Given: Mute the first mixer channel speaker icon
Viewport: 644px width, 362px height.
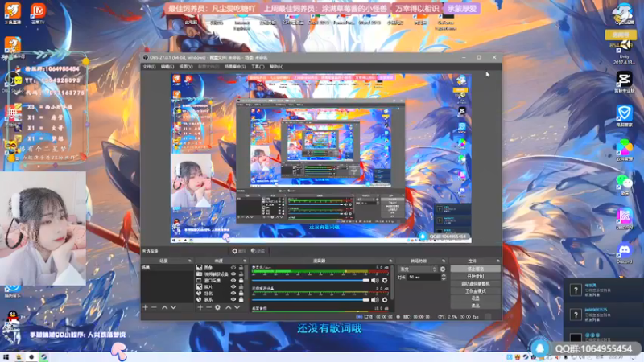Looking at the screenshot, I should 375,280.
